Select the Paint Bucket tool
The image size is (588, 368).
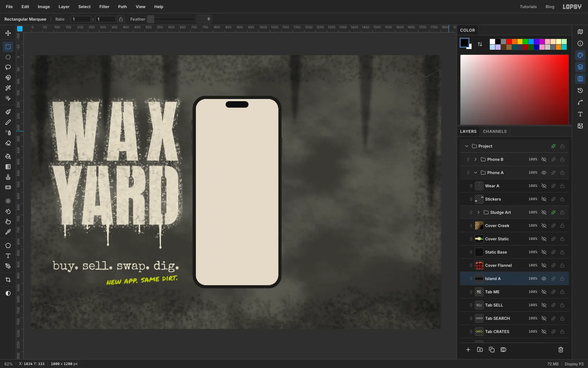pyautogui.click(x=8, y=156)
